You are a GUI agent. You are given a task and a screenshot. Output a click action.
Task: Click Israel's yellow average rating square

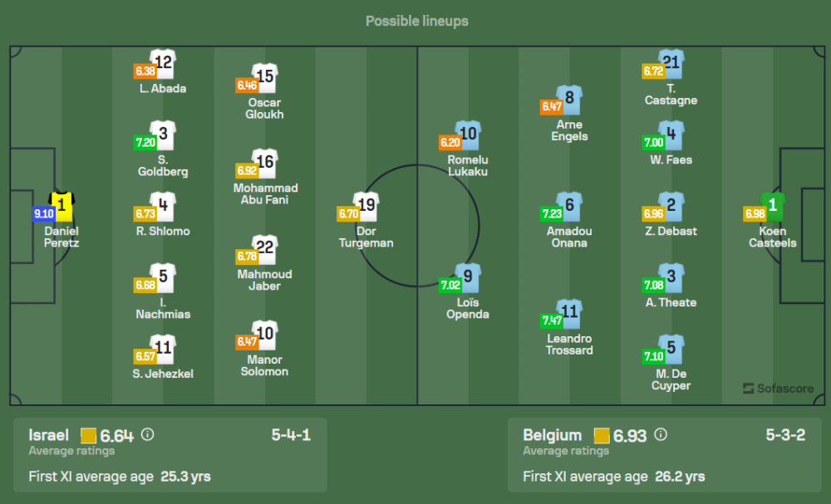[x=89, y=435]
